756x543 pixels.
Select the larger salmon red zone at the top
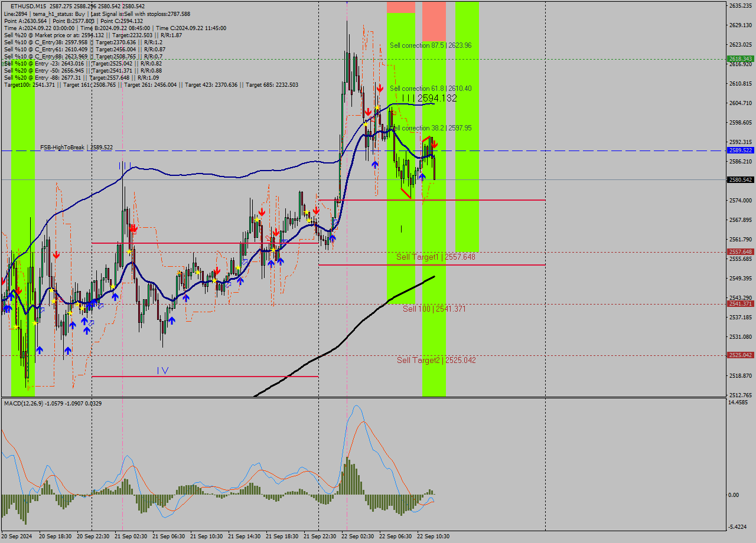tap(434, 21)
